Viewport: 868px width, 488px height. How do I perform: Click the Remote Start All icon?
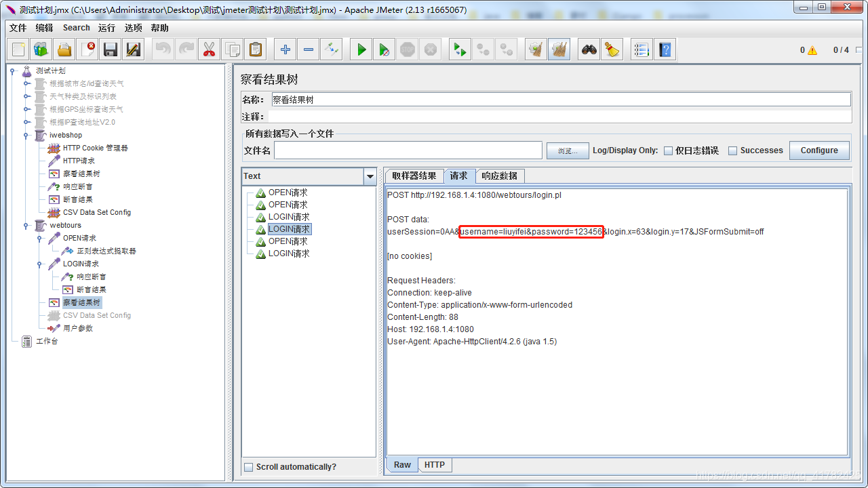pos(460,49)
